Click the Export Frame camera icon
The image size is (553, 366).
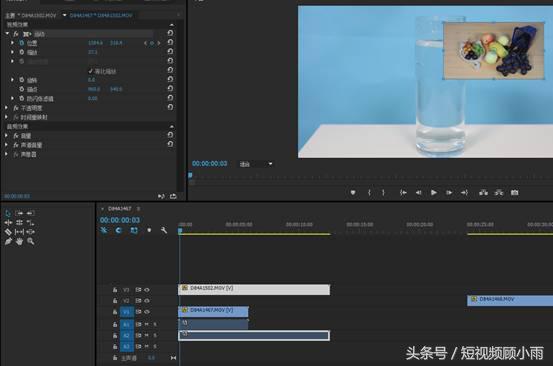click(x=515, y=193)
